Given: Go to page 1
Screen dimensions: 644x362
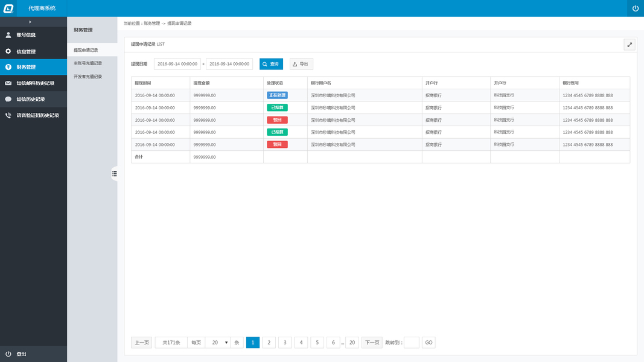Looking at the screenshot, I should (252, 342).
